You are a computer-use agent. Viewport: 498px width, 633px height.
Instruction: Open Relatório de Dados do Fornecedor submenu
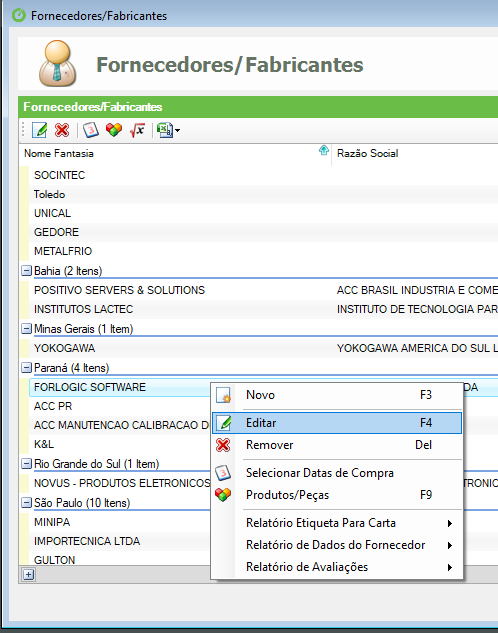click(x=337, y=545)
